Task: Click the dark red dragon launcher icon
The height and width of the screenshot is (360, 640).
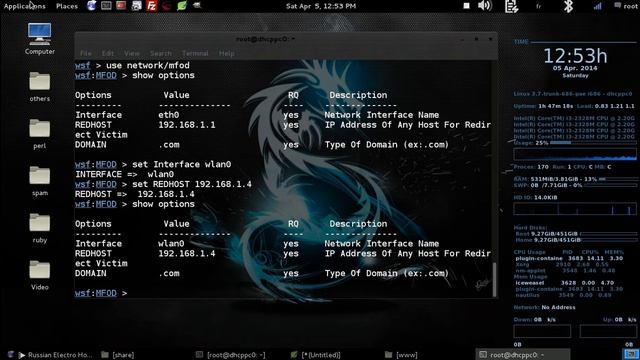Action: (x=166, y=6)
